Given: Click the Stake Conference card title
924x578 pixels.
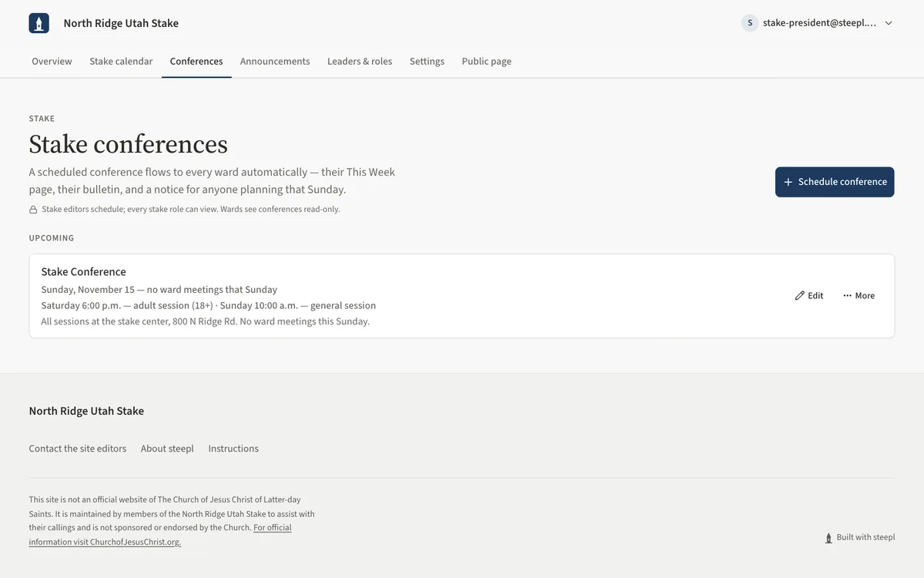Looking at the screenshot, I should coord(83,272).
